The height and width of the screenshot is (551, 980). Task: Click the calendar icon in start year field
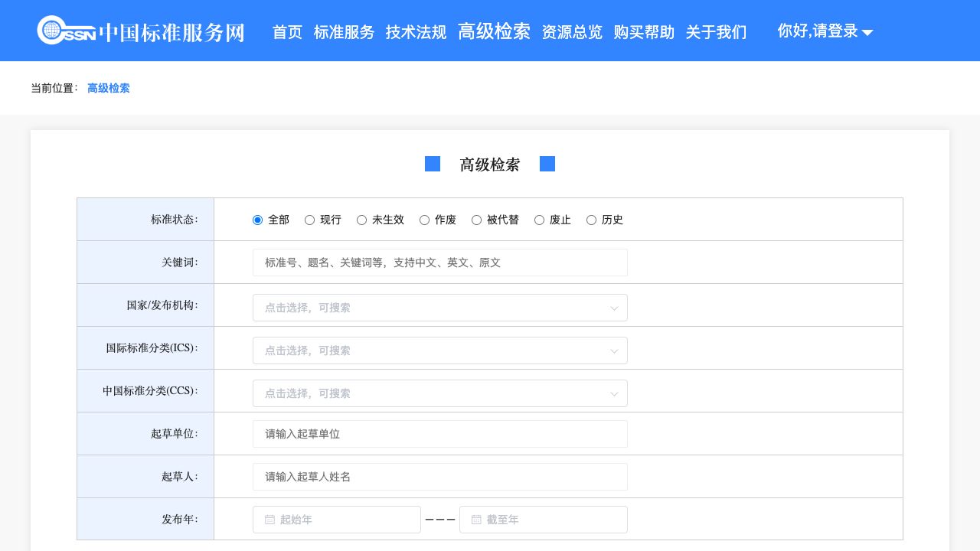pyautogui.click(x=269, y=520)
